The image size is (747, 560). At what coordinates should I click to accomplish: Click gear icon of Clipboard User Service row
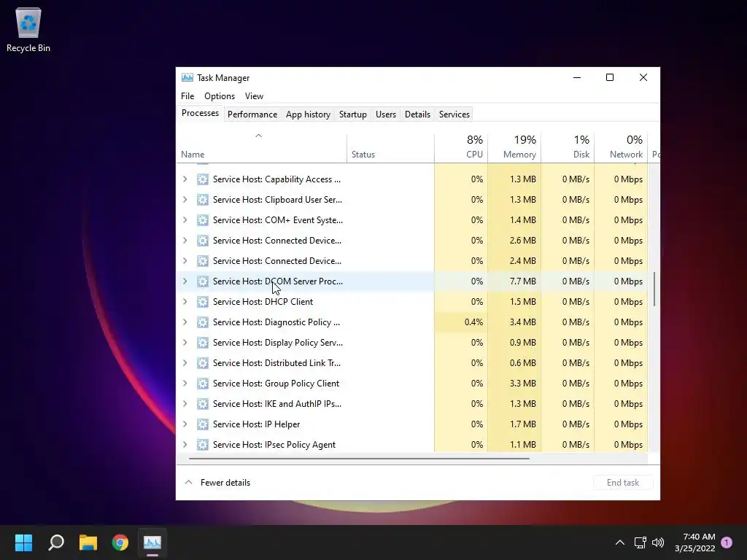(203, 200)
